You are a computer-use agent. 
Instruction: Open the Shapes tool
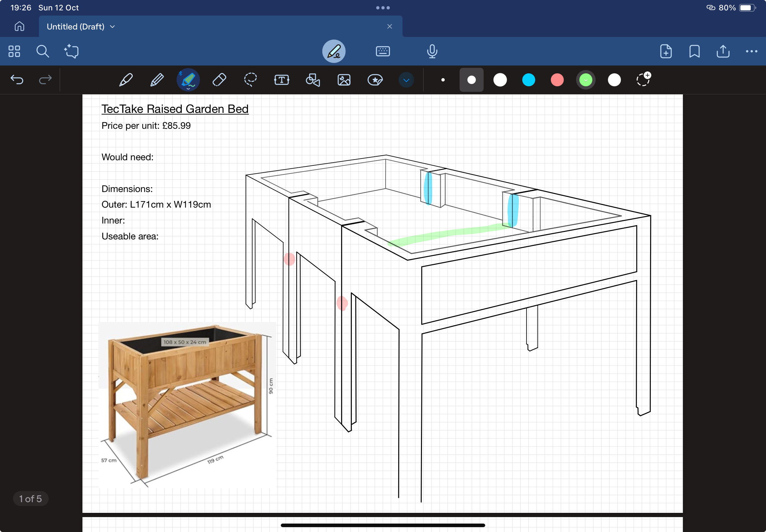point(313,80)
